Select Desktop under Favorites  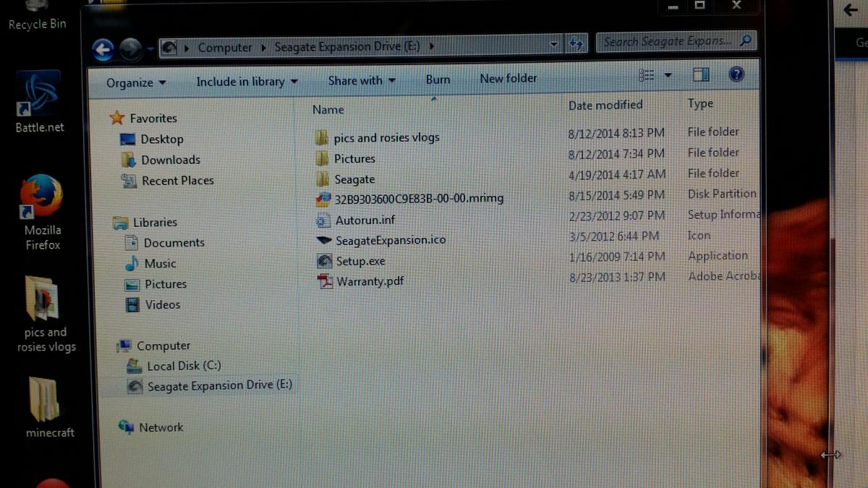162,140
